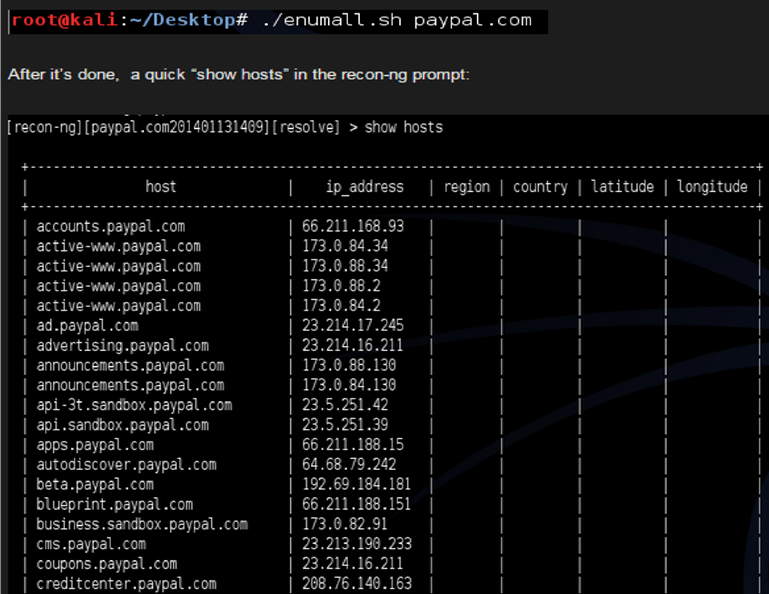Select host advertising.paypal.com

pos(123,346)
